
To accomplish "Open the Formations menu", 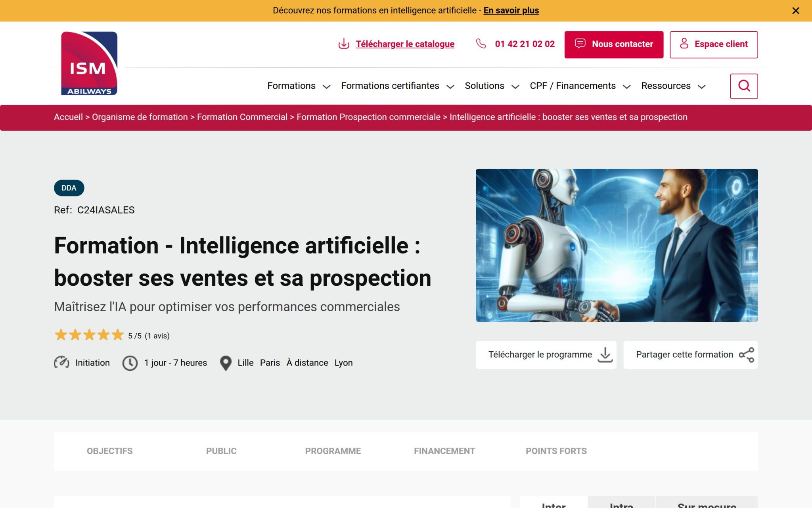I will point(291,86).
